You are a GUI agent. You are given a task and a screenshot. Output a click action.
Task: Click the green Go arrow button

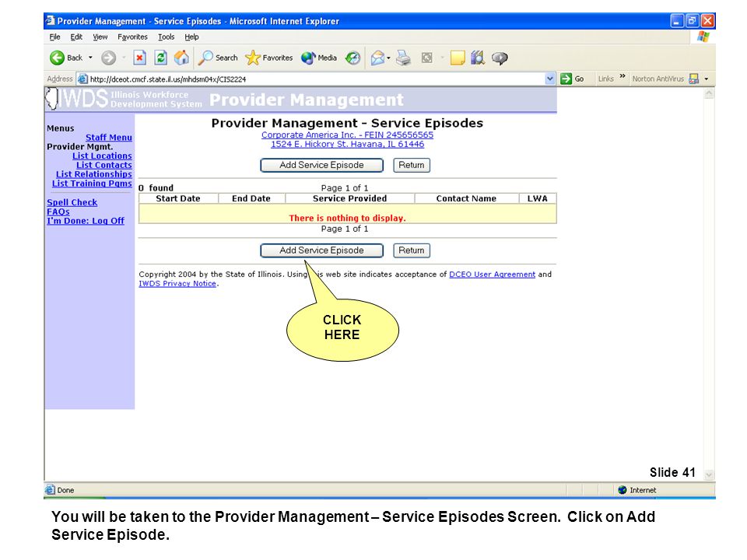[x=566, y=79]
